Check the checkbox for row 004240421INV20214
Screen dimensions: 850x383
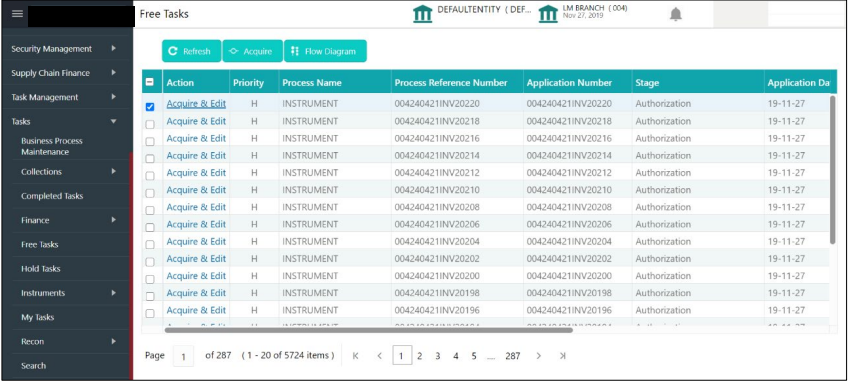tap(150, 159)
